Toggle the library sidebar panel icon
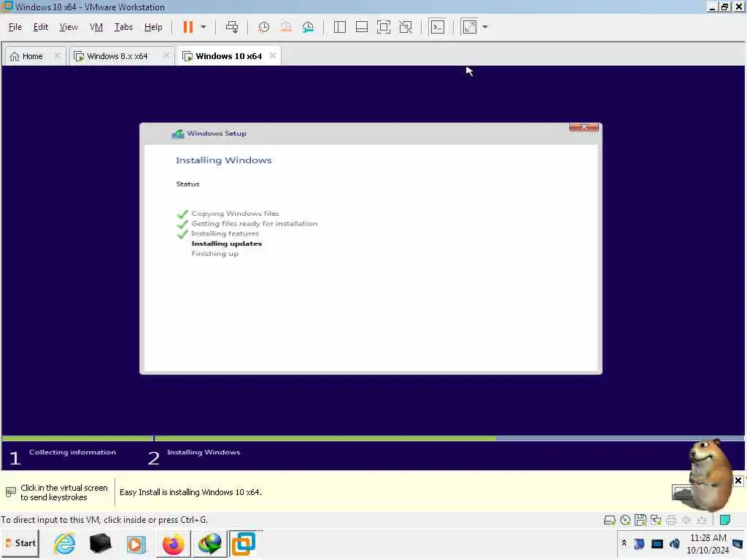The width and height of the screenshot is (747, 560). tap(340, 27)
